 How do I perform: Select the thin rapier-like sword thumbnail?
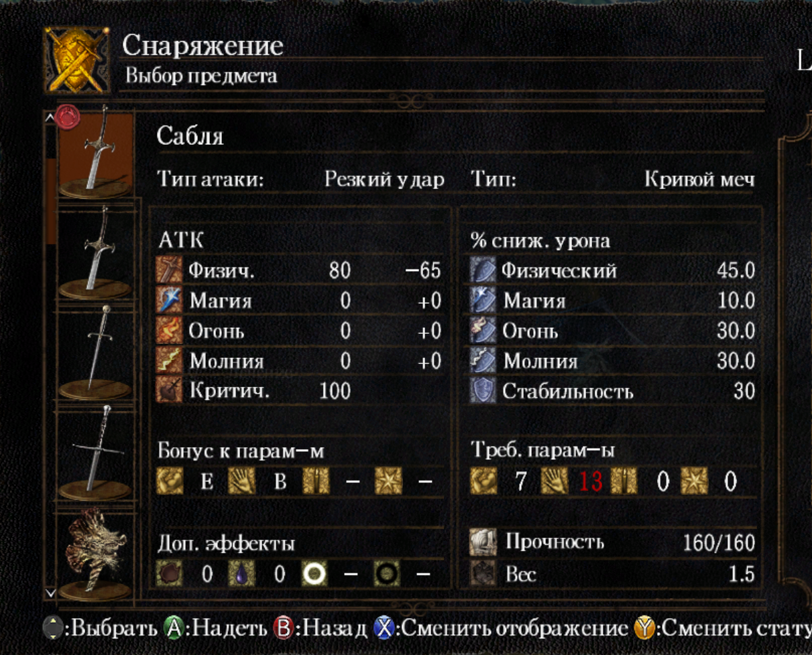(95, 352)
